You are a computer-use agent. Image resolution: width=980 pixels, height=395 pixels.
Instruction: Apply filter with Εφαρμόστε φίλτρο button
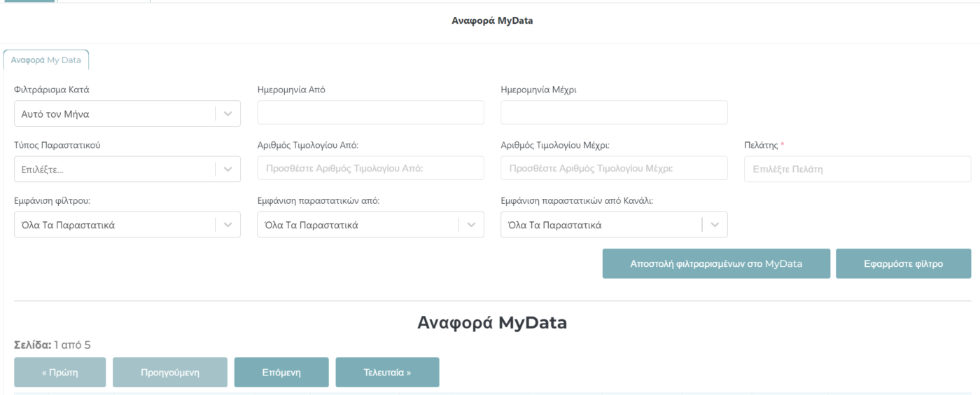click(x=904, y=263)
